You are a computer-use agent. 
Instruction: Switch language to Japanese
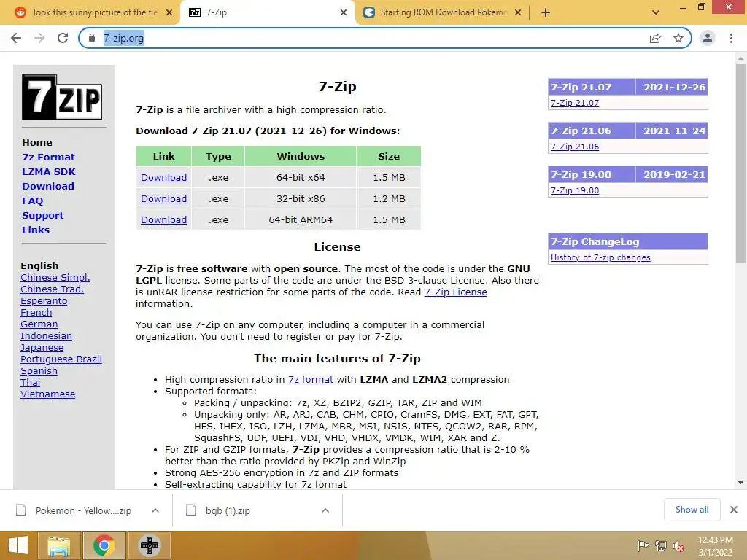42,348
